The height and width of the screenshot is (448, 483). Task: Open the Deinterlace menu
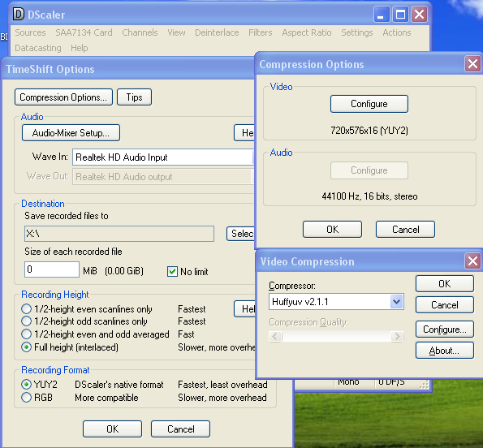click(217, 32)
